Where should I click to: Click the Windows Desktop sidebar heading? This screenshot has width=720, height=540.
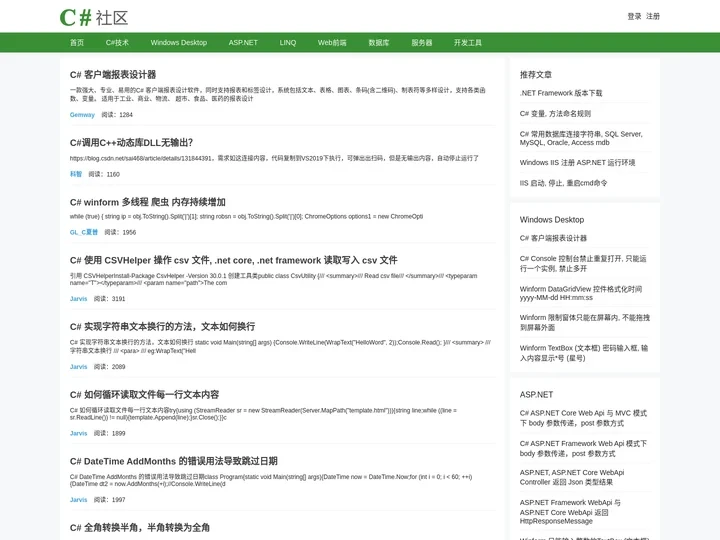[552, 220]
